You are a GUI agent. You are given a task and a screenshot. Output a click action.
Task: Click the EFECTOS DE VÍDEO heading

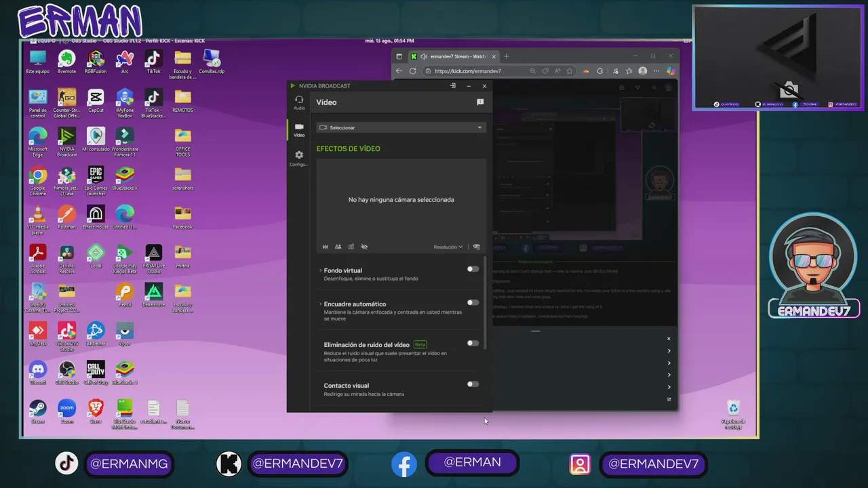348,148
